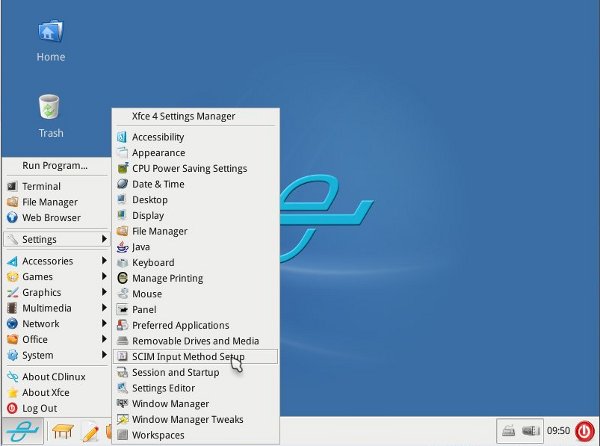This screenshot has height=446, width=600.
Task: Open Session and Startup
Action: click(x=196, y=372)
